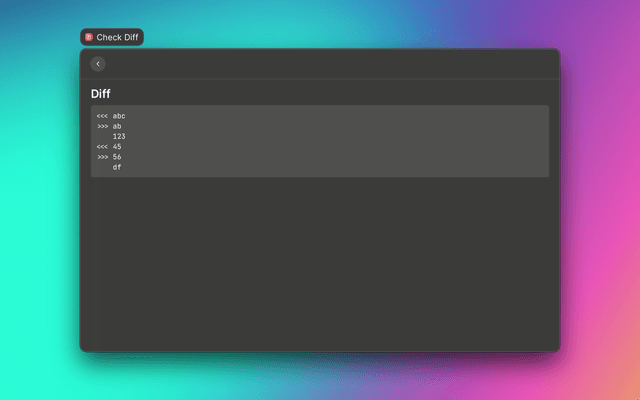This screenshot has width=640, height=400.
Task: Click the added line text 56
Action: click(x=117, y=157)
